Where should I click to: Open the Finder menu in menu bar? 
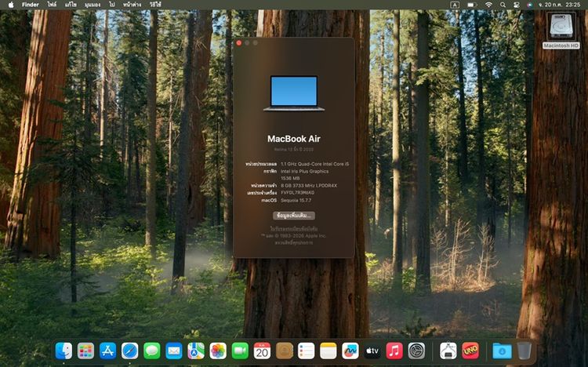(x=31, y=5)
